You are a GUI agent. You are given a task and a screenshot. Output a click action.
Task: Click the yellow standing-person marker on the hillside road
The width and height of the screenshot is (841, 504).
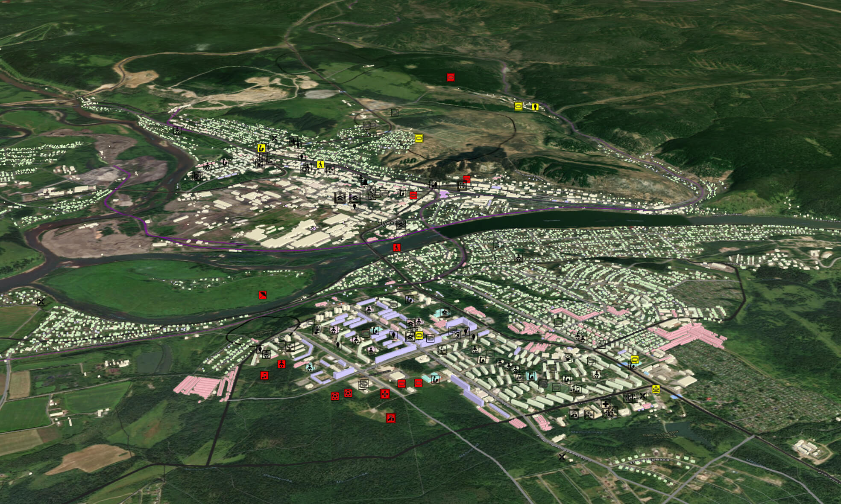click(x=535, y=106)
